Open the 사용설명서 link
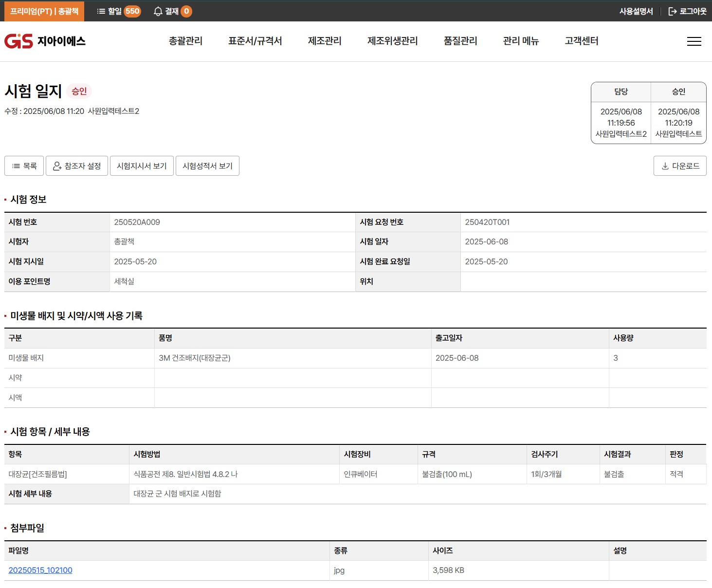 pyautogui.click(x=636, y=11)
